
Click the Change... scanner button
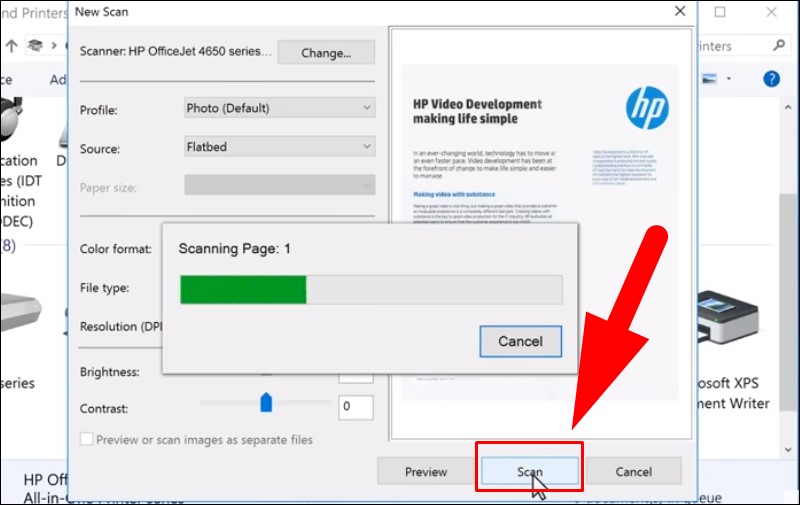[326, 53]
